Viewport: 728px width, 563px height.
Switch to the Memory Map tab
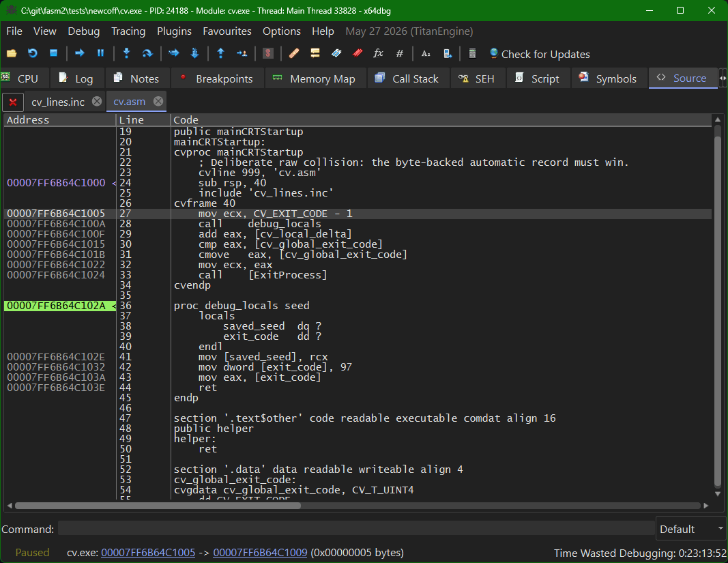click(315, 78)
